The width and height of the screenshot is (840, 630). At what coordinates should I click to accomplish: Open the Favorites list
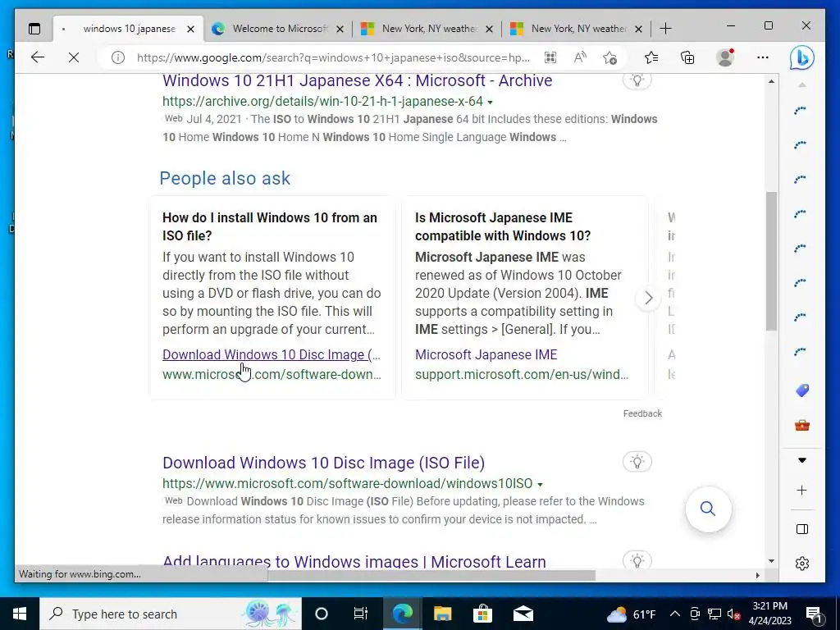click(651, 57)
